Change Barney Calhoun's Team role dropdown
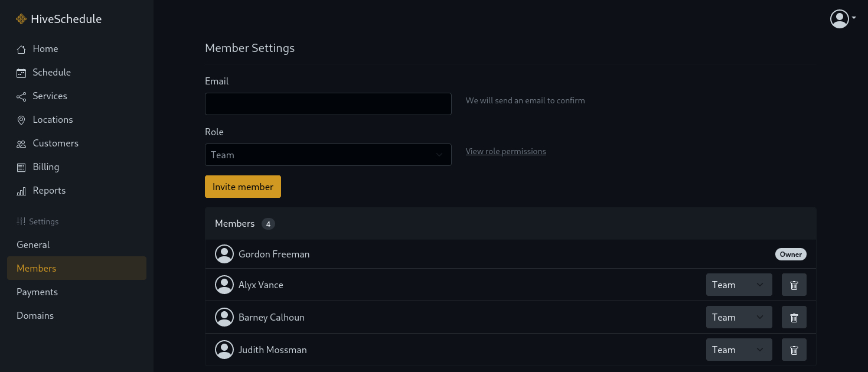868x372 pixels. coord(739,317)
